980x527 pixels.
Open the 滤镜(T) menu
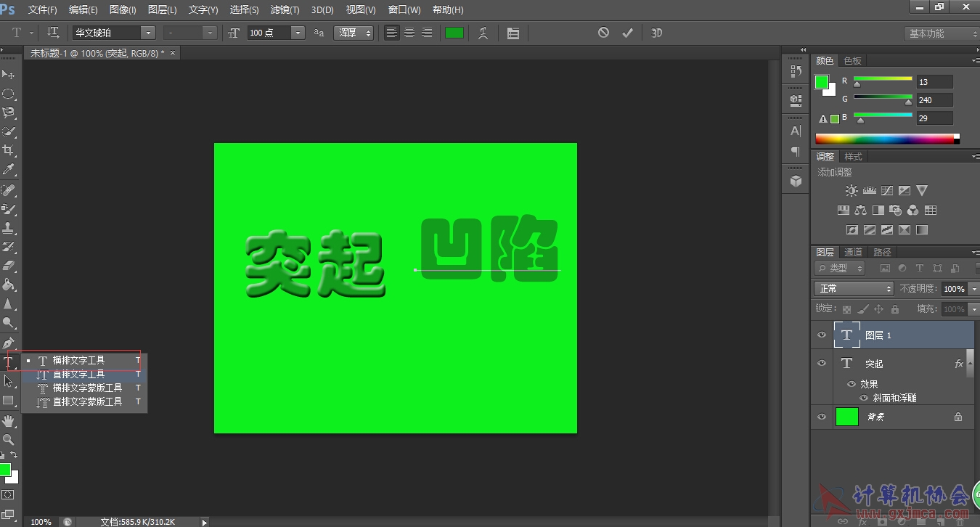[285, 9]
